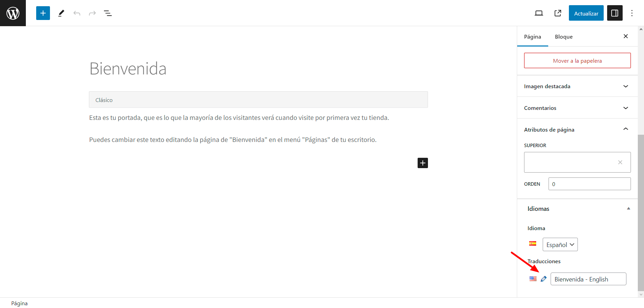
Task: Click the laptop preview icon
Action: [x=539, y=13]
